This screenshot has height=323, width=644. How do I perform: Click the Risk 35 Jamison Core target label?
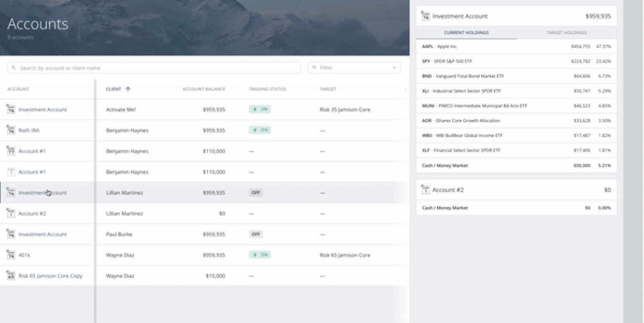346,110
